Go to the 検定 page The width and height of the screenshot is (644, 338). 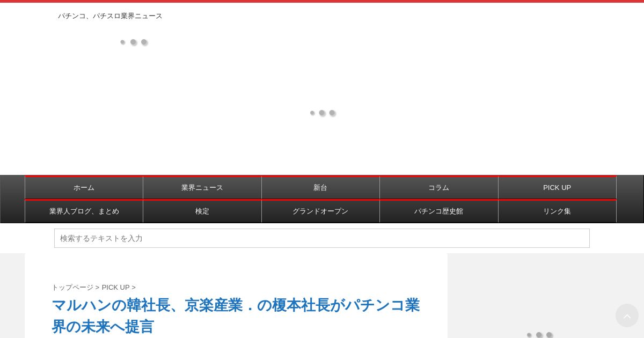coord(202,211)
